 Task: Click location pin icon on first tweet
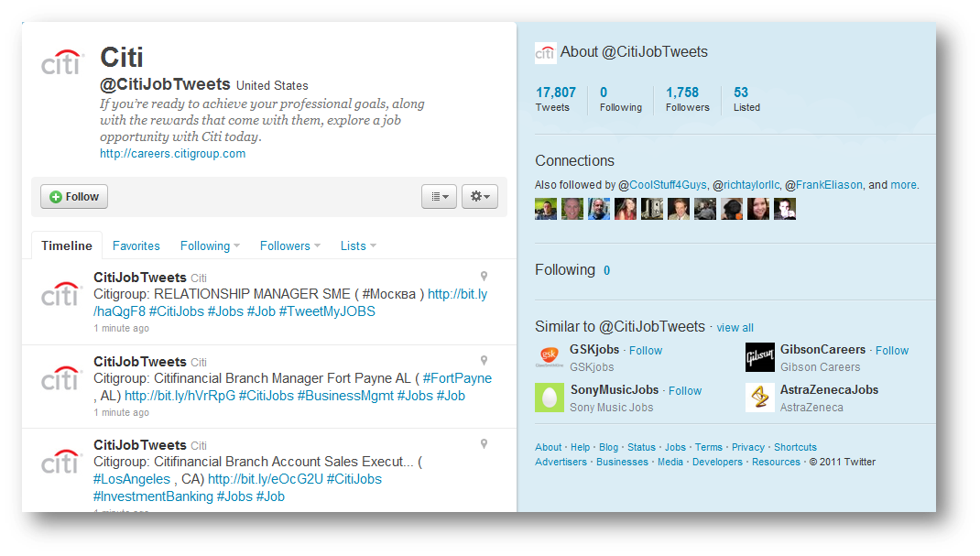click(484, 277)
